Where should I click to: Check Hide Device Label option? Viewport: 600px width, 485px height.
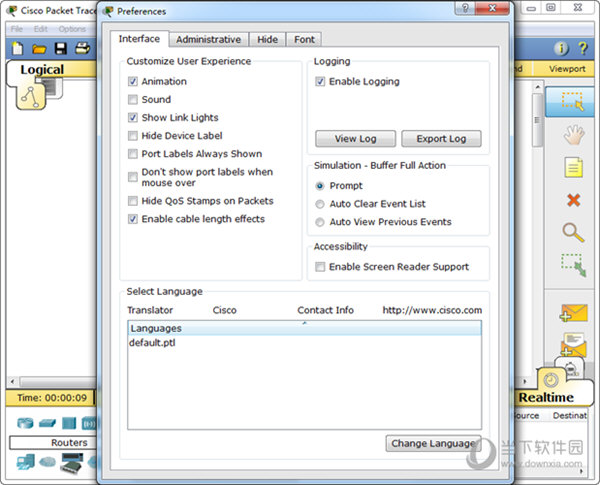pyautogui.click(x=133, y=136)
